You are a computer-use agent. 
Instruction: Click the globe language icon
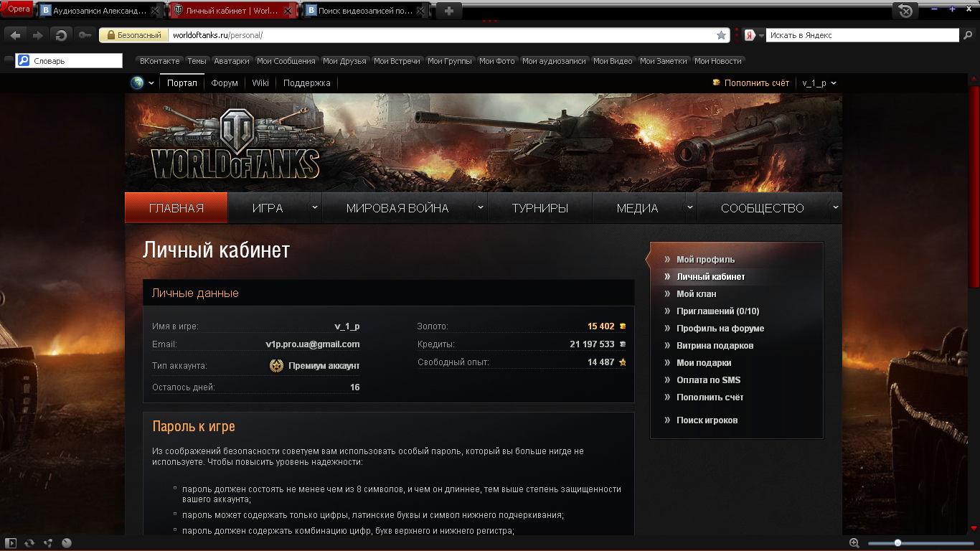pos(137,83)
